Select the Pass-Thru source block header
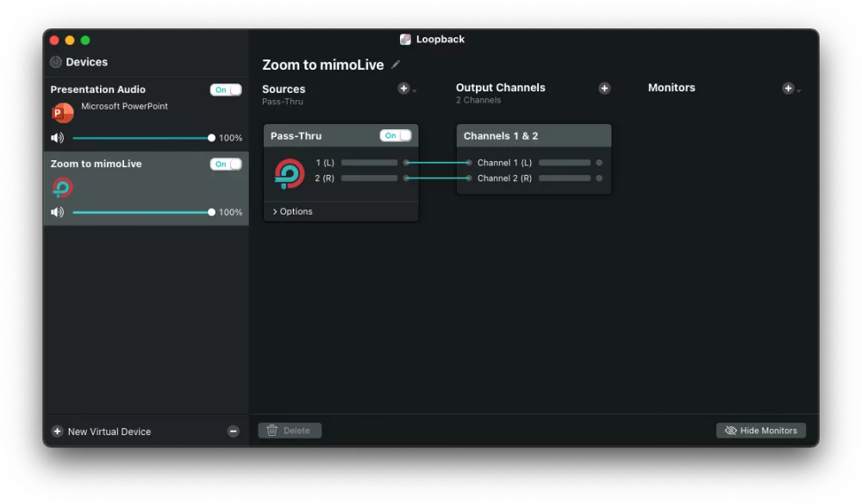 [x=340, y=136]
